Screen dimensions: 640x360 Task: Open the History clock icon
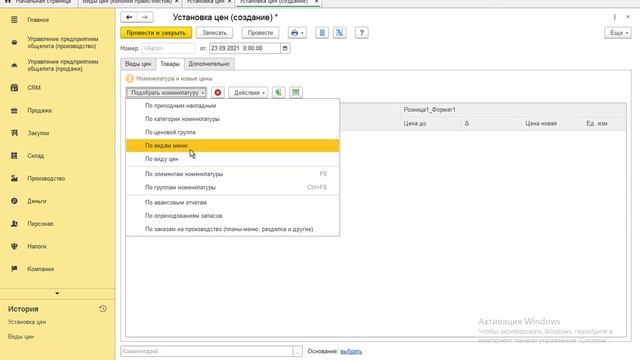coord(103,309)
